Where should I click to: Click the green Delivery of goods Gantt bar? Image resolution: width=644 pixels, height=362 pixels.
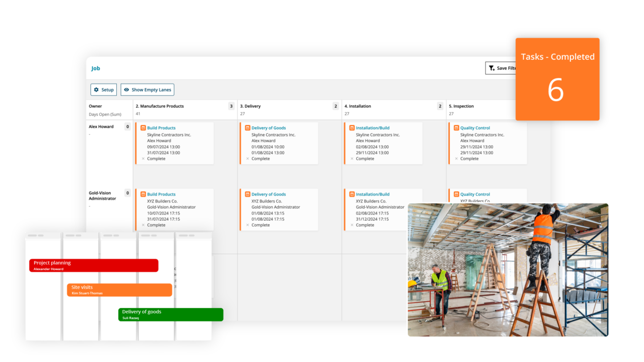click(171, 315)
